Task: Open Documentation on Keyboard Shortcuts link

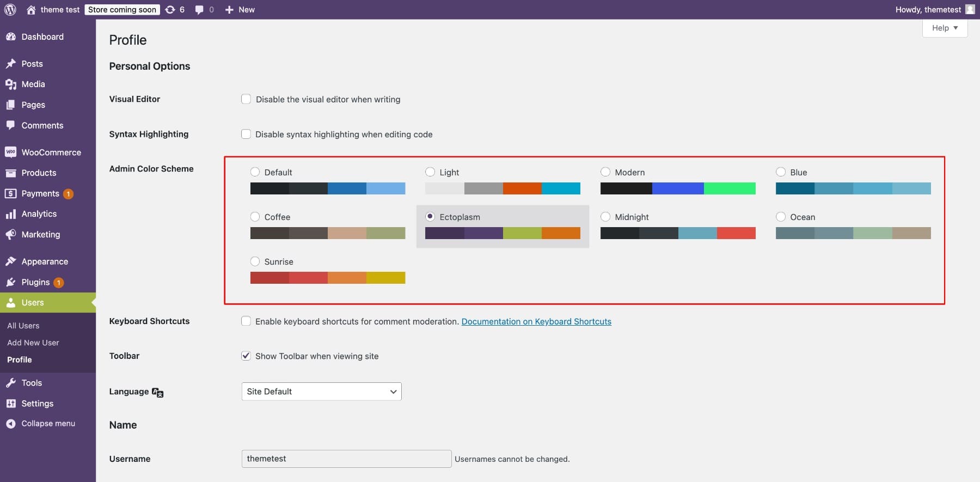Action: (536, 321)
